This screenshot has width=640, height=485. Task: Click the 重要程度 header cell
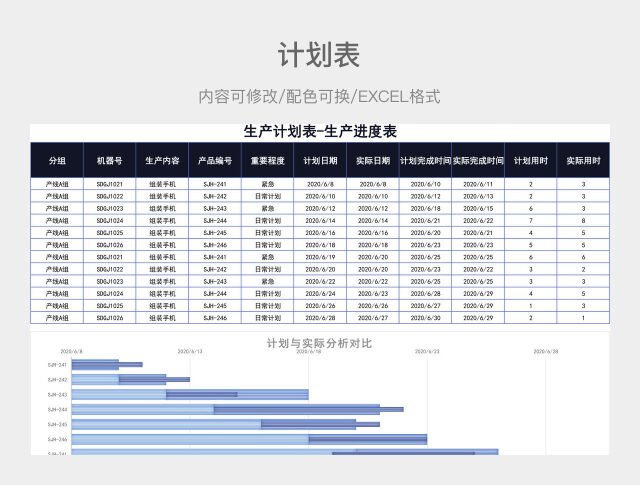(268, 160)
